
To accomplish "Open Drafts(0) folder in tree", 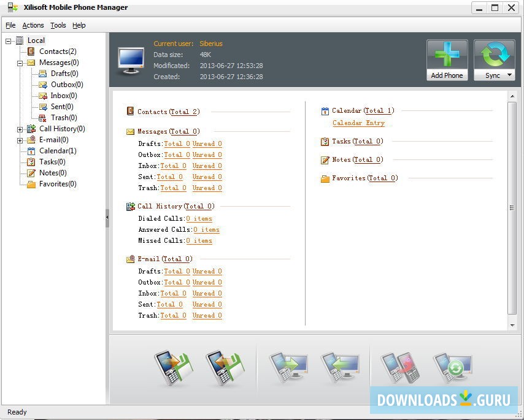I will point(64,74).
